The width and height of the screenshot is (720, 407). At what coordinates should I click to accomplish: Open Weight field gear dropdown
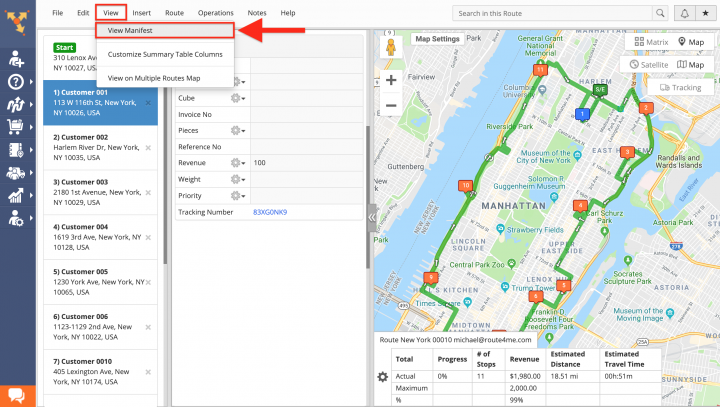(x=237, y=179)
